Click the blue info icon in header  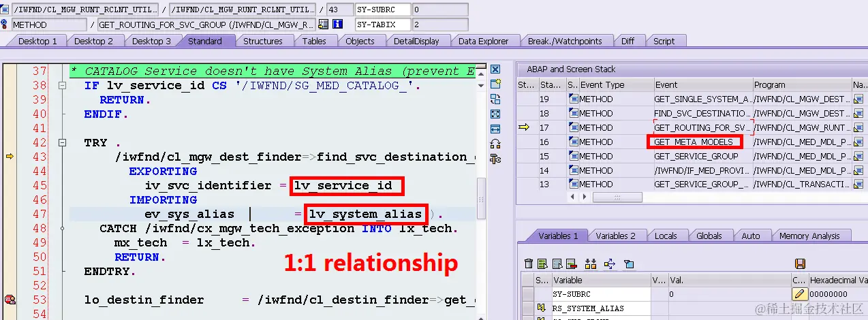coord(337,25)
